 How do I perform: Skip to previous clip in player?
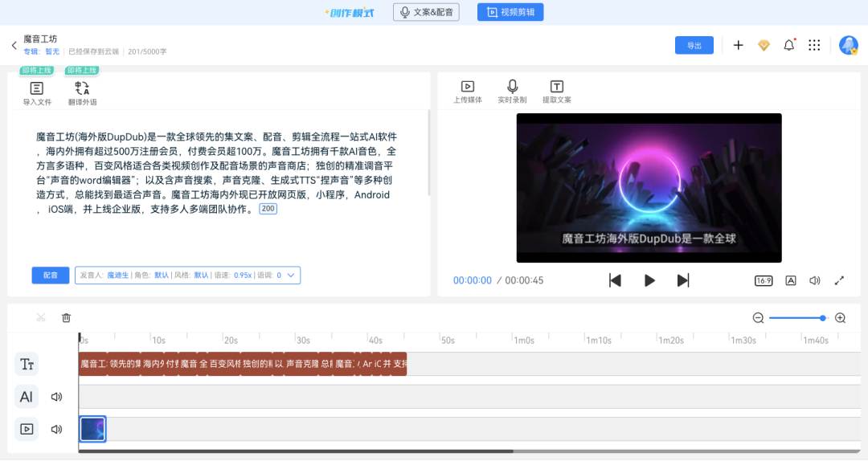coord(615,280)
